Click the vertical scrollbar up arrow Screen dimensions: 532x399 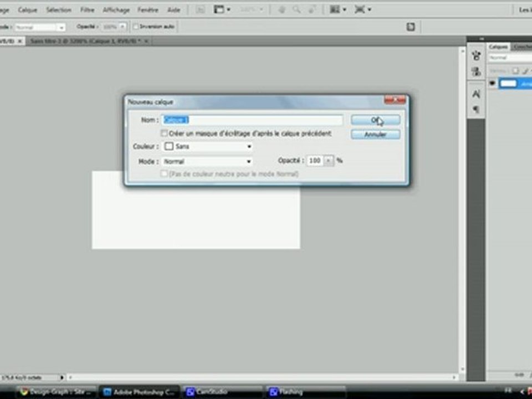click(x=462, y=50)
